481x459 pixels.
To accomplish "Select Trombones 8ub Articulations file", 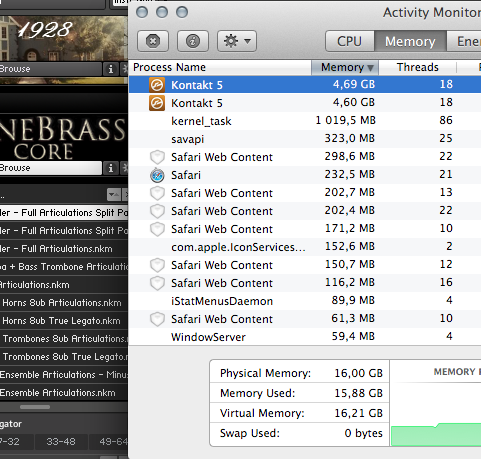I will [x=64, y=339].
